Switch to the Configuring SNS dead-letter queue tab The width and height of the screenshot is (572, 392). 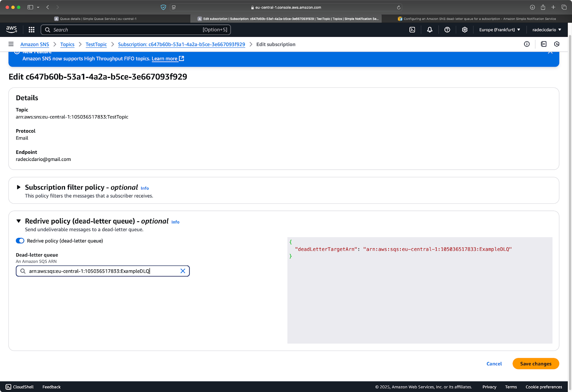tap(477, 19)
